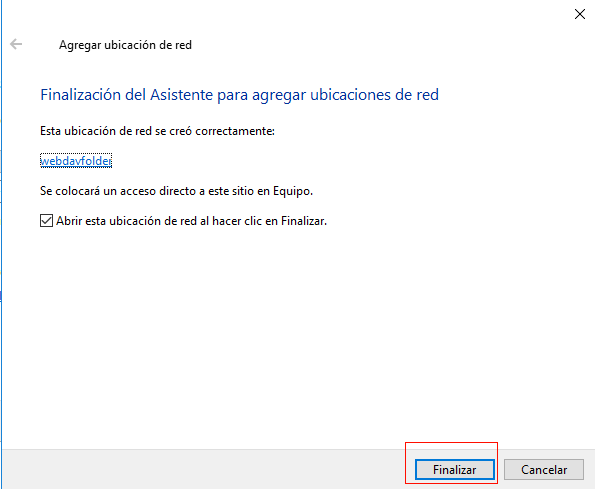Screen dimensions: 595x489
Task: Open the webdavfolder link
Action: [x=76, y=160]
